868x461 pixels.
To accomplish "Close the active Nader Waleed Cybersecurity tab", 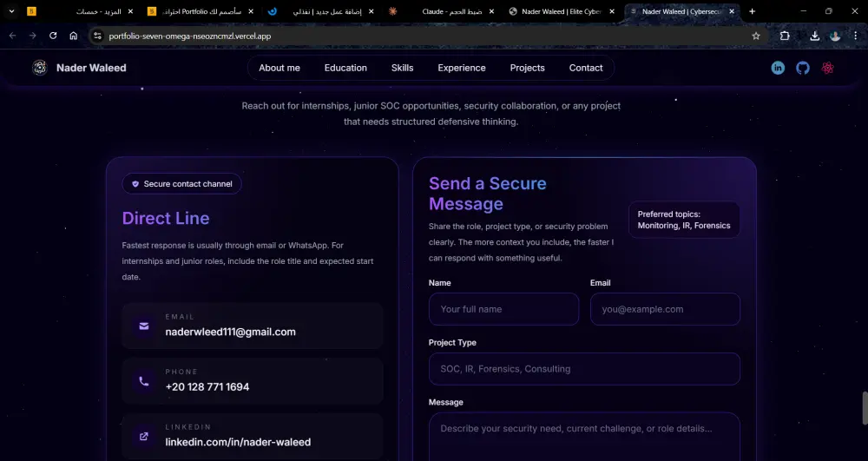I will click(x=732, y=11).
